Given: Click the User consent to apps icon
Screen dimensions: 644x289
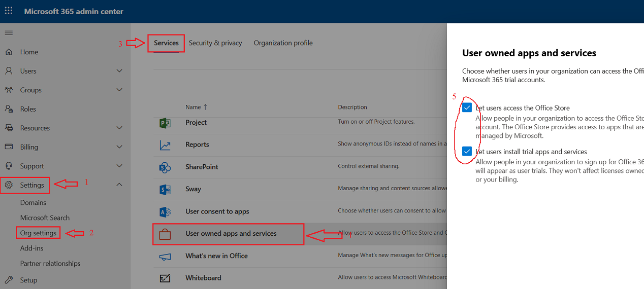Looking at the screenshot, I should pos(165,211).
